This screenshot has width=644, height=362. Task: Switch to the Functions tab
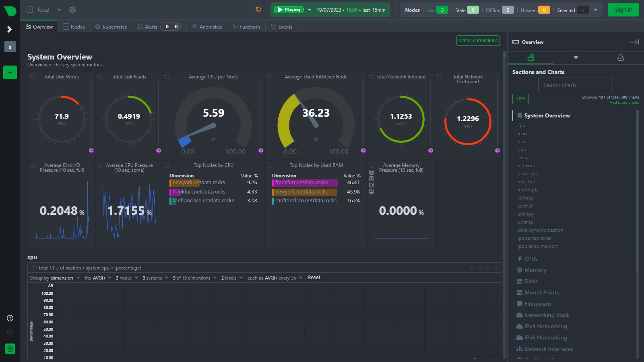[246, 27]
